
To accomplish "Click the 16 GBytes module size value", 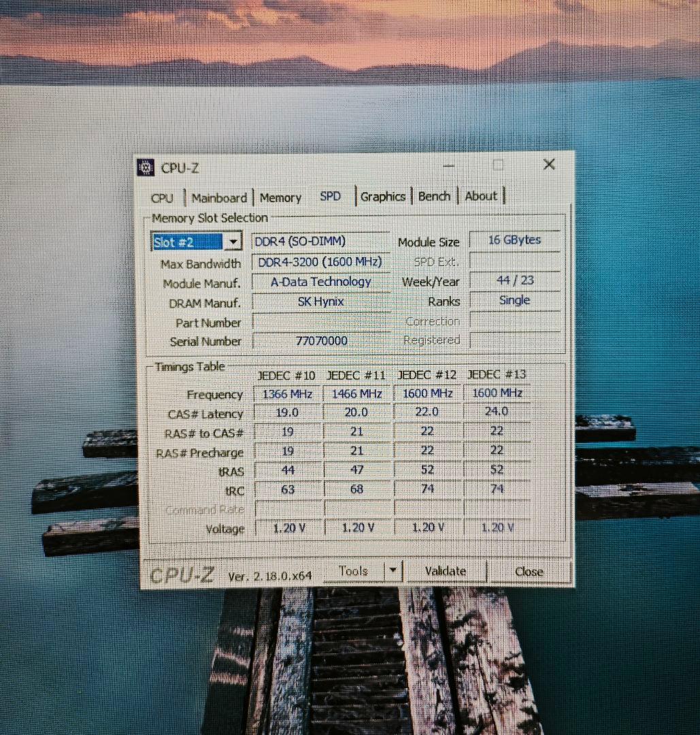I will click(514, 240).
